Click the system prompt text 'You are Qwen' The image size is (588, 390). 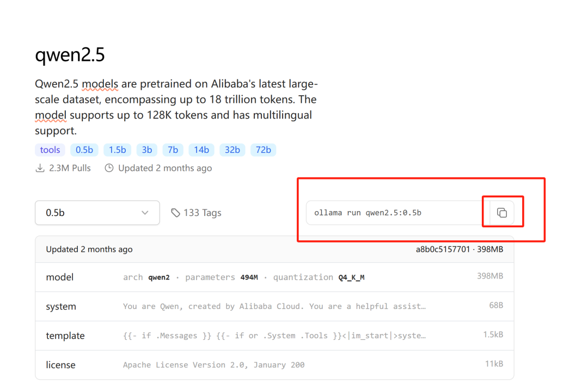click(274, 306)
